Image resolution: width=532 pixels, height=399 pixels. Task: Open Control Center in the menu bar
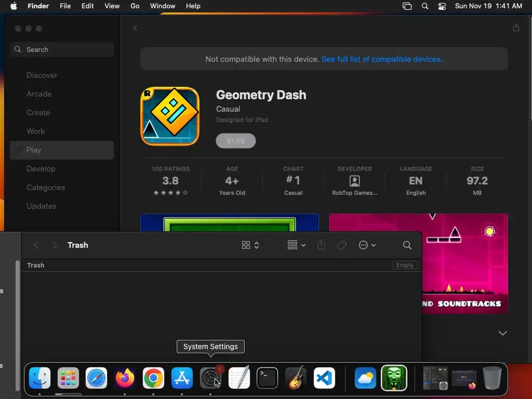[x=442, y=6]
